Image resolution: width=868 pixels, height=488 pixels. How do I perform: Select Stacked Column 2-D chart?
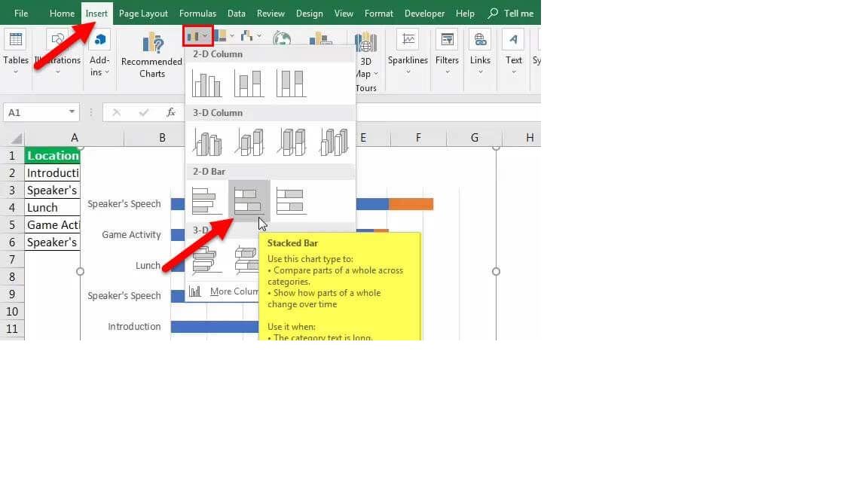(249, 84)
